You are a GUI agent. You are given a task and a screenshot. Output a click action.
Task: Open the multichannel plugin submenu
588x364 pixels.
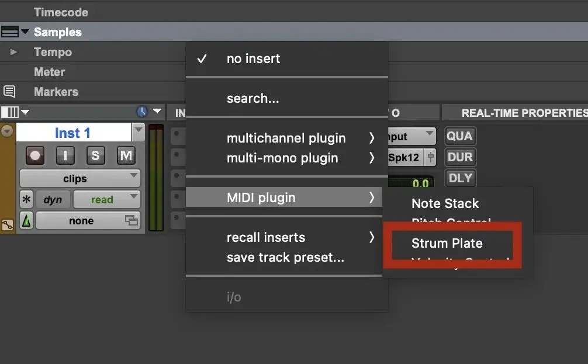[x=287, y=138]
